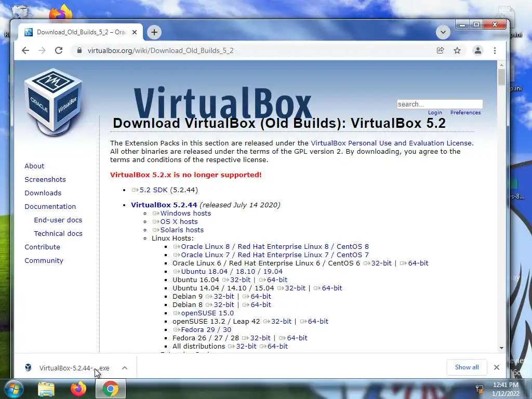The image size is (532, 399).
Task: Open Technical docs in the sidebar
Action: (58, 233)
